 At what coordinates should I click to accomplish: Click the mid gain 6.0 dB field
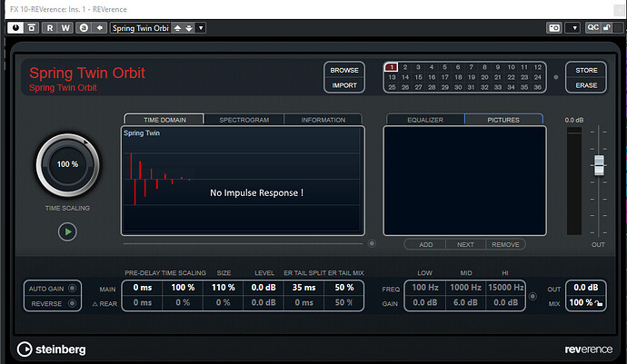pos(465,303)
